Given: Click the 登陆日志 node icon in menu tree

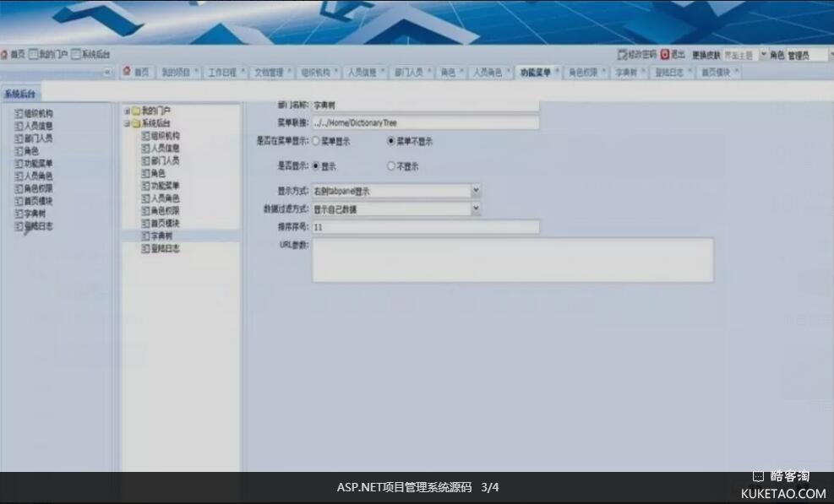Looking at the screenshot, I should tap(145, 248).
